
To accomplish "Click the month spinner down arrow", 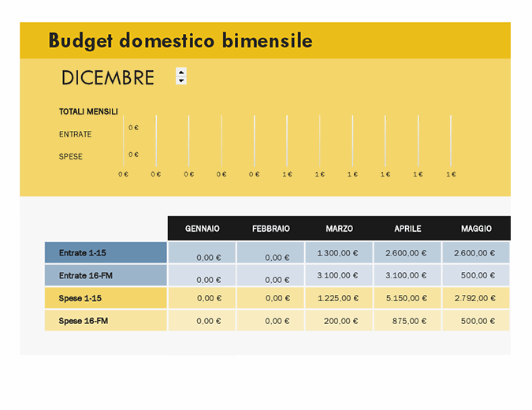I will coord(181,80).
